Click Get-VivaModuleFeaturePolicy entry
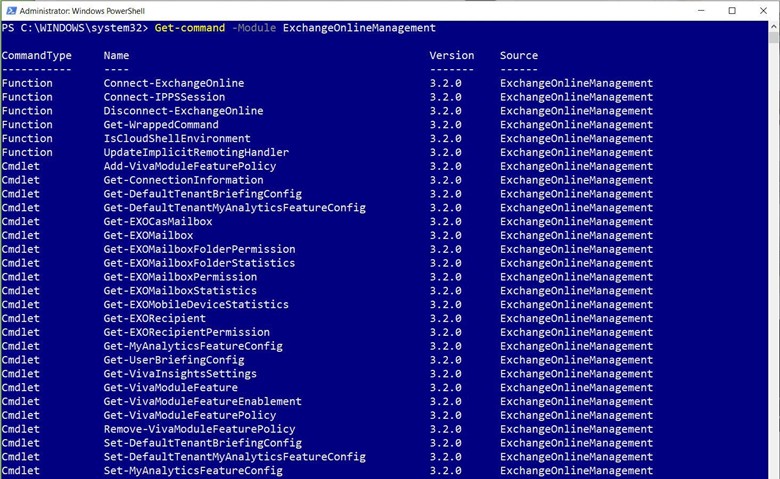This screenshot has height=479, width=780. click(x=190, y=415)
